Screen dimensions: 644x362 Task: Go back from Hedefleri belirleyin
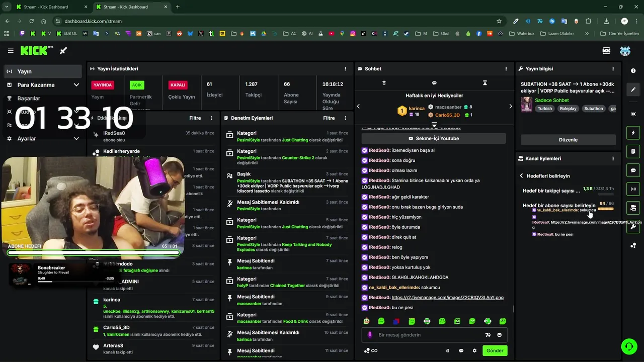521,176
